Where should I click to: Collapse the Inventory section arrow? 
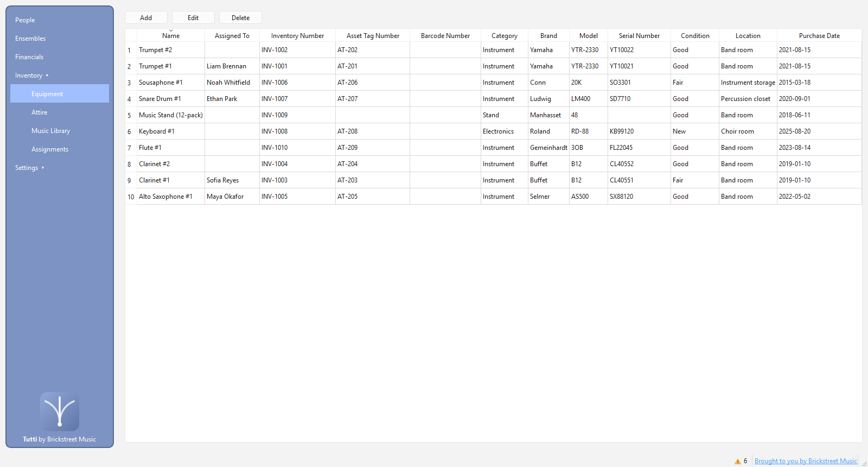point(47,75)
